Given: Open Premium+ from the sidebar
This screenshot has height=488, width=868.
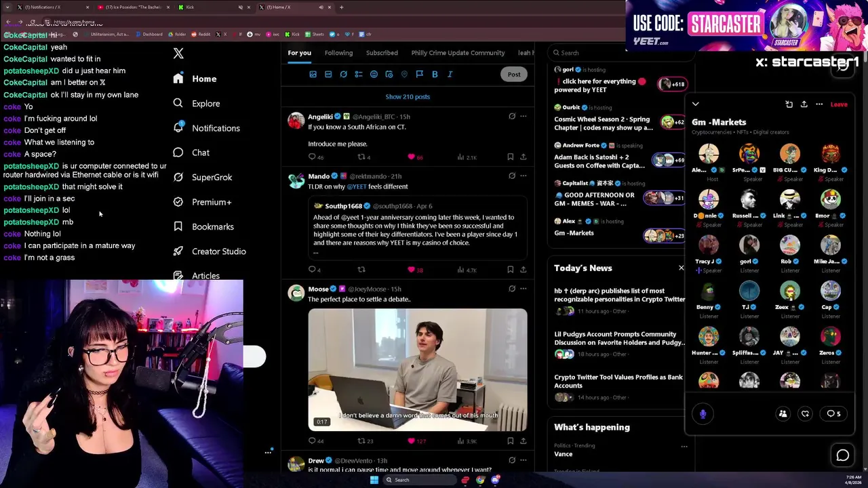Looking at the screenshot, I should [202, 202].
